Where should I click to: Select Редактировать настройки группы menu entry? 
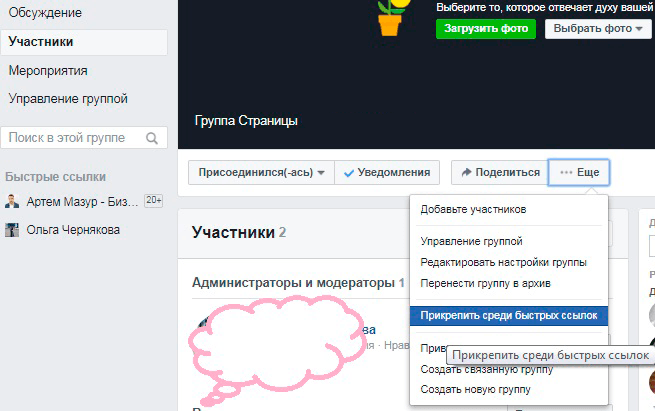503,262
